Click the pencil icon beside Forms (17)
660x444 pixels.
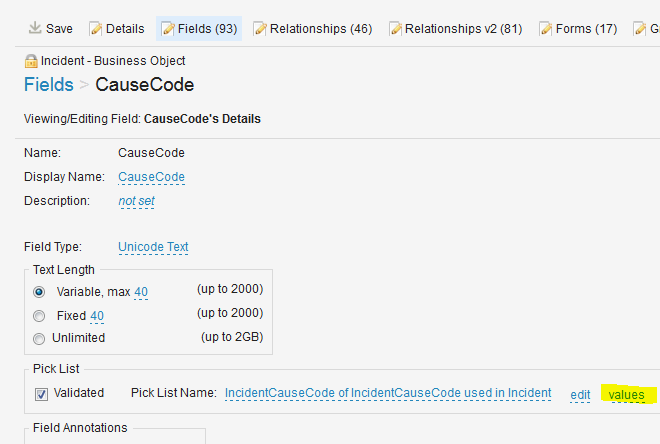[x=547, y=29]
